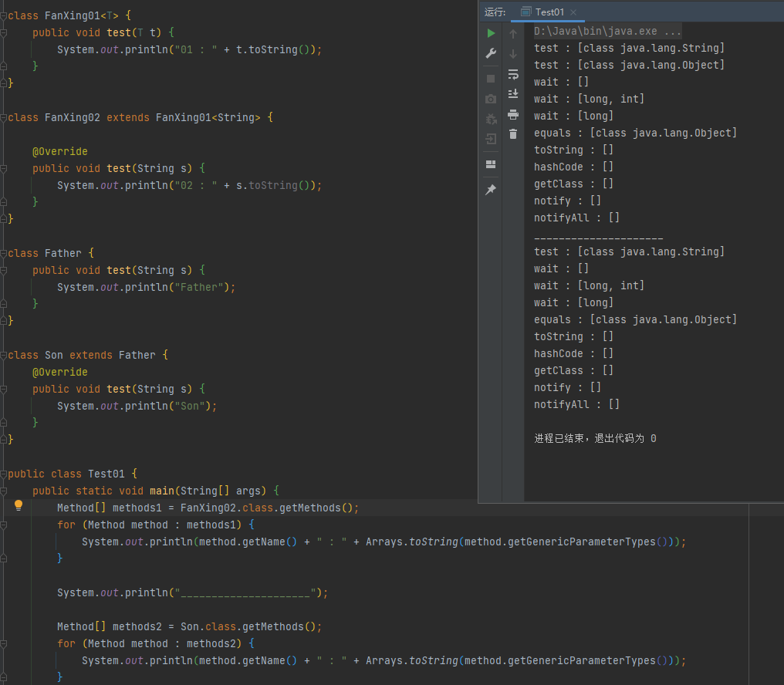Collapse the methods1 for-loop fold

point(4,525)
